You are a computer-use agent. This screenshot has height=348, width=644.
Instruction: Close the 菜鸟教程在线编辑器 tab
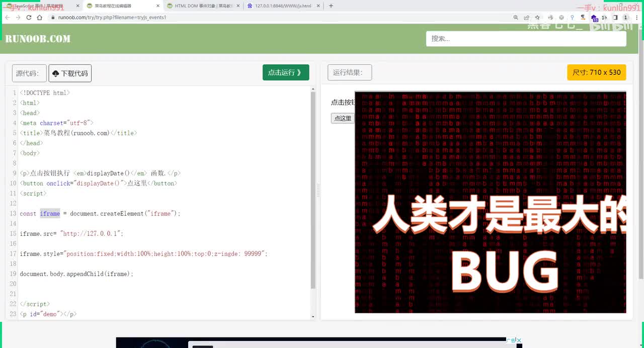click(x=157, y=6)
